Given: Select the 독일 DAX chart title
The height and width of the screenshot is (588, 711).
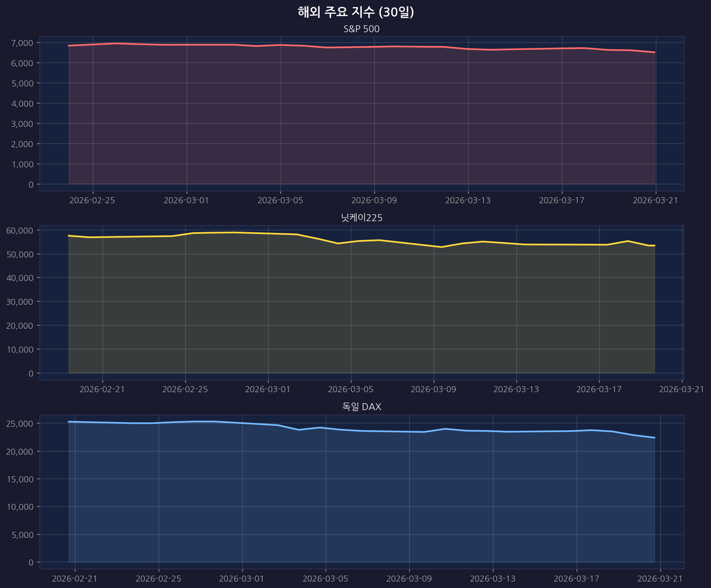Looking at the screenshot, I should coord(361,407).
